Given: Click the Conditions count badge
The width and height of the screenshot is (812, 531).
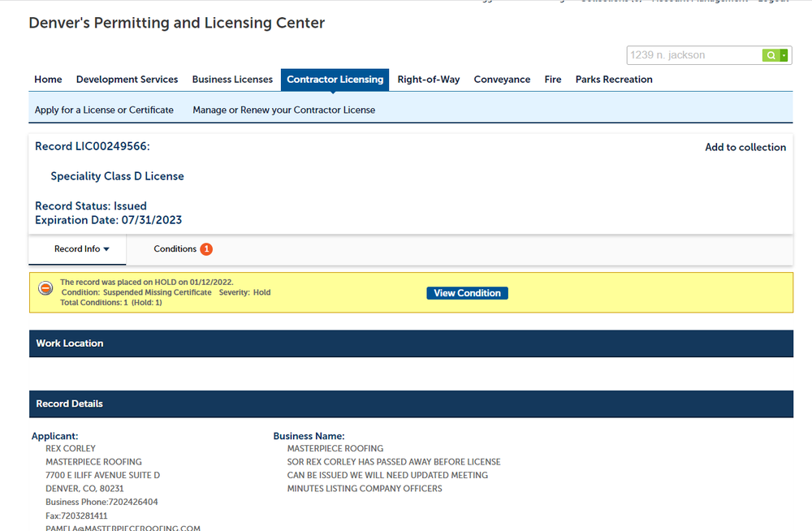Looking at the screenshot, I should pos(206,249).
